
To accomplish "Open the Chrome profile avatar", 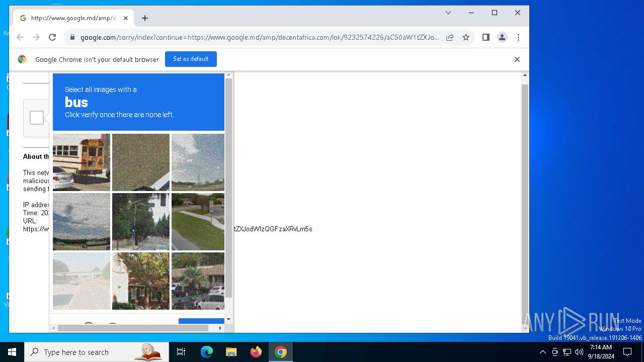I will tap(502, 37).
